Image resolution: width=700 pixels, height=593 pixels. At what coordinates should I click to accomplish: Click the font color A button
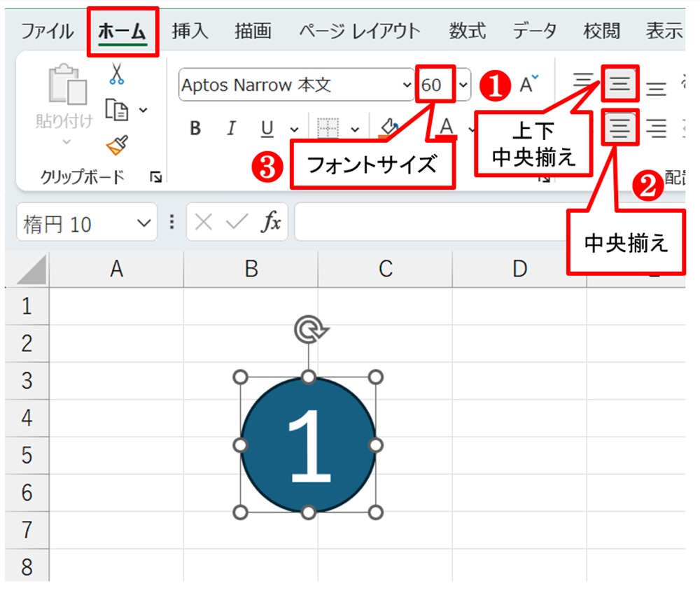click(446, 127)
